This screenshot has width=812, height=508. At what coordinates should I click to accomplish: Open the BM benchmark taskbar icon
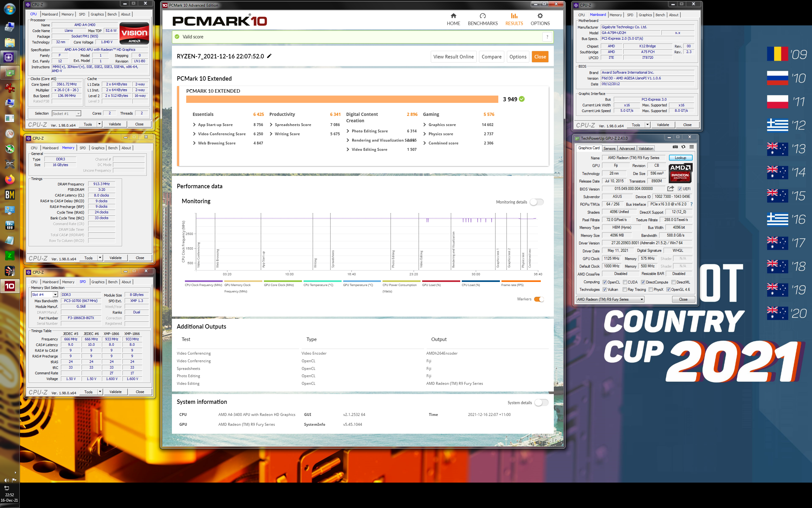(10, 195)
